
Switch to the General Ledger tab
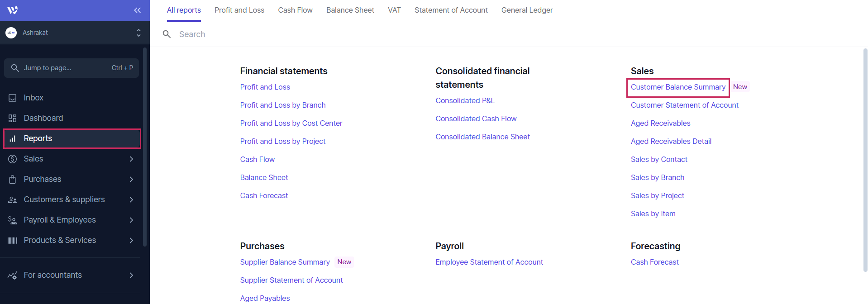[527, 10]
